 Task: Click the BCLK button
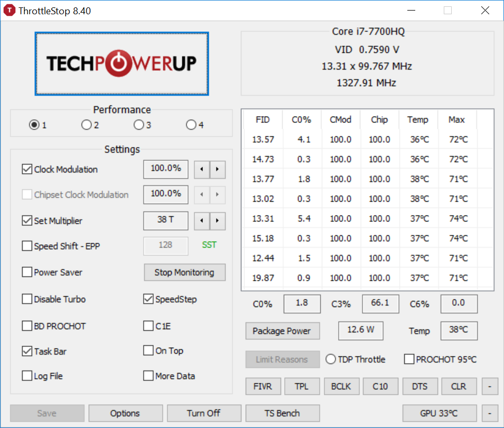(341, 386)
